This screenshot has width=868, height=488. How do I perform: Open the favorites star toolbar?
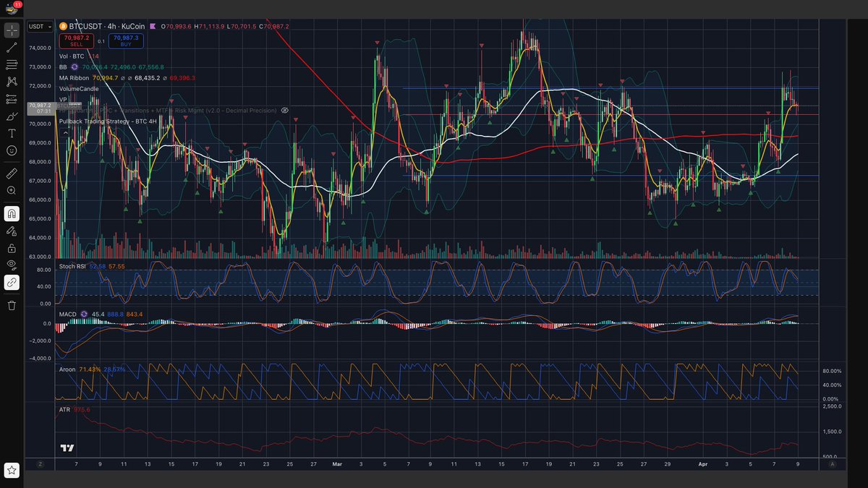[x=12, y=471]
